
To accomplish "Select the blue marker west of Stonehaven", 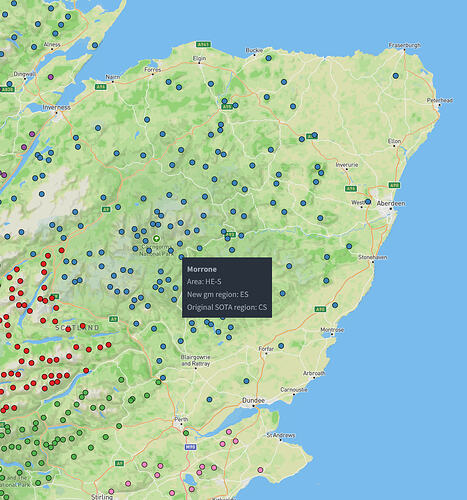I will 327,257.
